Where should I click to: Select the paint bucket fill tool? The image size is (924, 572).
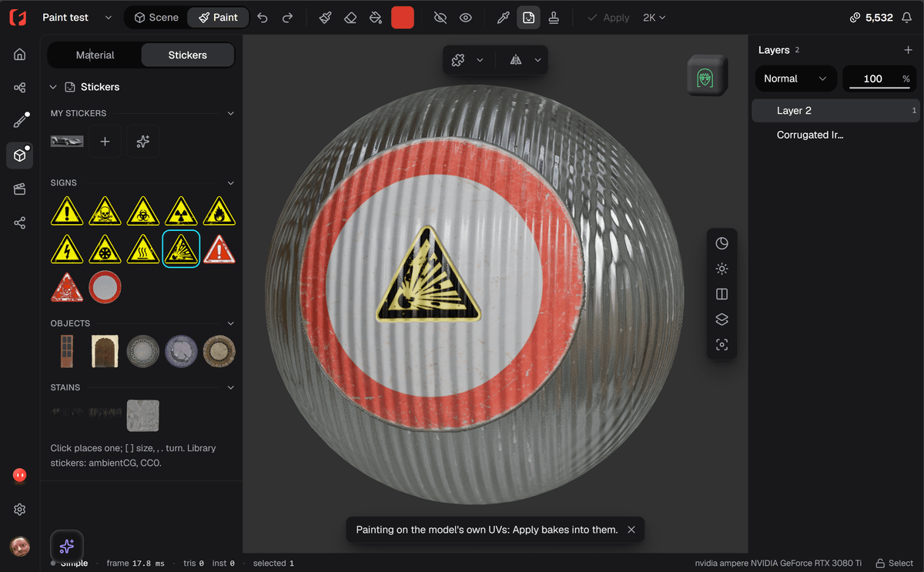point(375,18)
